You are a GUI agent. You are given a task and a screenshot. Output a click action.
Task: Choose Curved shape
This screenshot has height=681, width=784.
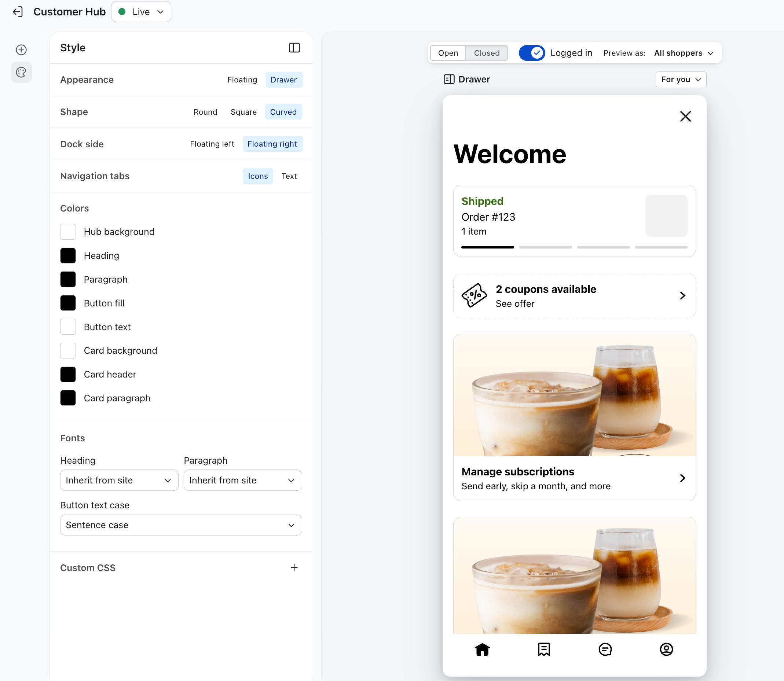[x=283, y=112]
